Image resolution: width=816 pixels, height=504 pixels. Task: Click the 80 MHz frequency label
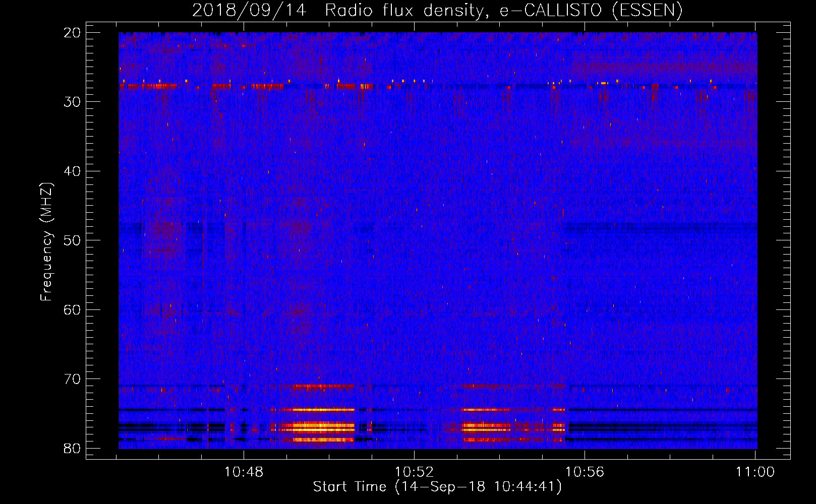coord(72,448)
